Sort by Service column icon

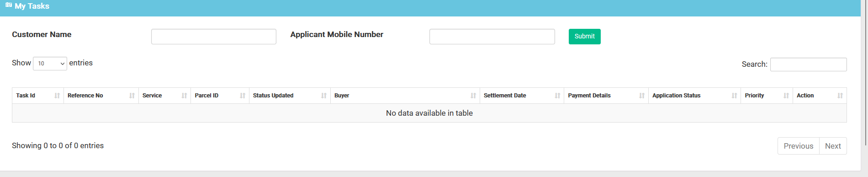pyautogui.click(x=185, y=96)
